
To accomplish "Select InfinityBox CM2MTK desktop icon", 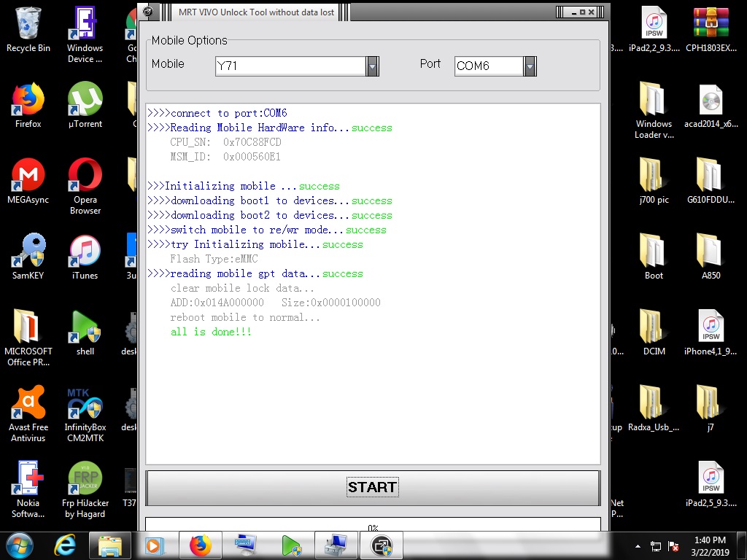I will point(85,413).
